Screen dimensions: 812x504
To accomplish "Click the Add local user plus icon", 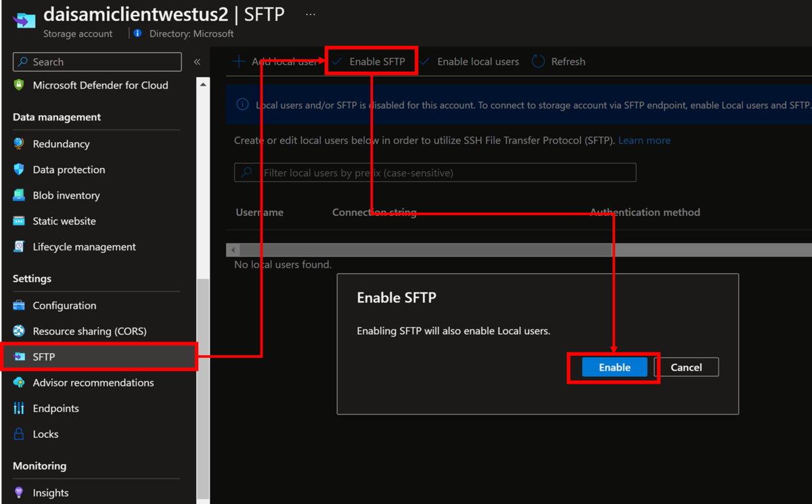I will pyautogui.click(x=239, y=62).
